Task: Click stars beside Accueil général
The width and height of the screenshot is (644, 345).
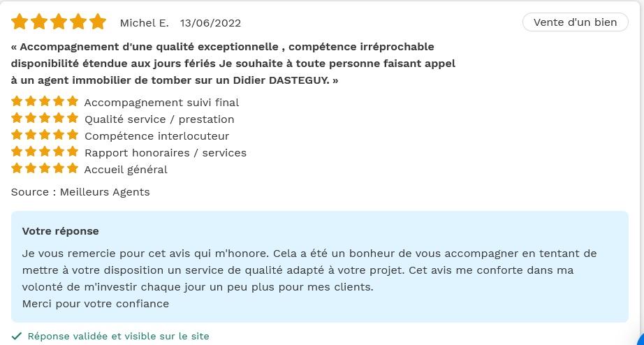Action: click(45, 168)
